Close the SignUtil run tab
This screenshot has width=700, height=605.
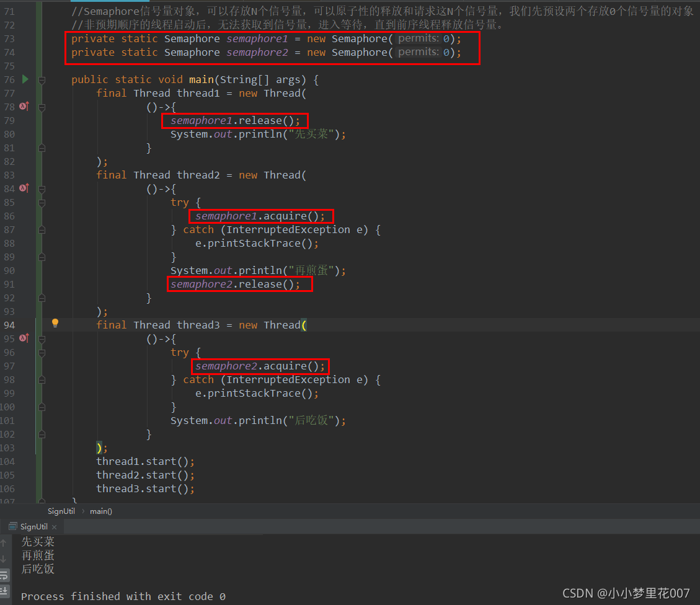click(54, 527)
